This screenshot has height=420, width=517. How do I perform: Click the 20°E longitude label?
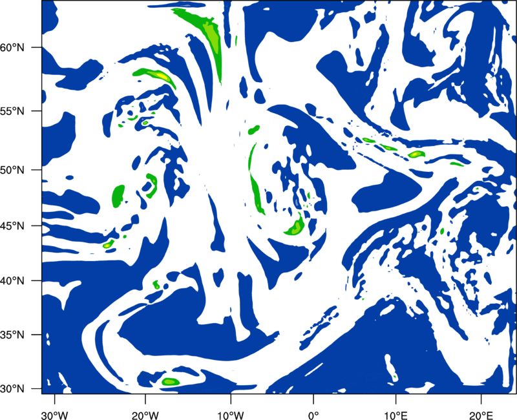(481, 415)
